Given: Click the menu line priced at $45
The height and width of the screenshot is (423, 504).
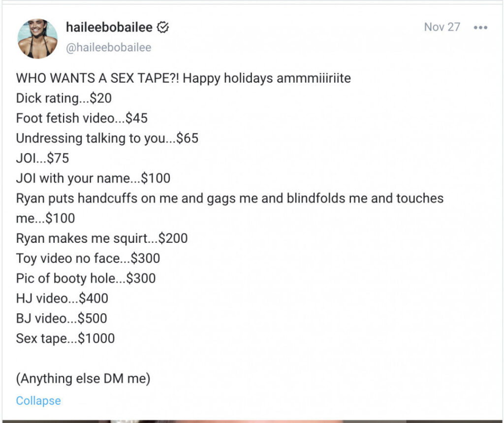Looking at the screenshot, I should tap(82, 118).
